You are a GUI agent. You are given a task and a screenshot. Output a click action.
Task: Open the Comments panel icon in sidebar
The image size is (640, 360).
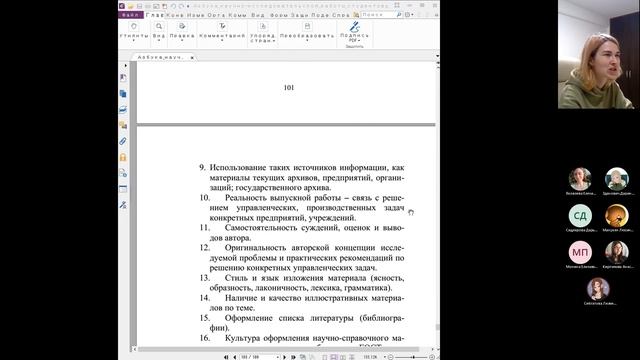pos(123,125)
